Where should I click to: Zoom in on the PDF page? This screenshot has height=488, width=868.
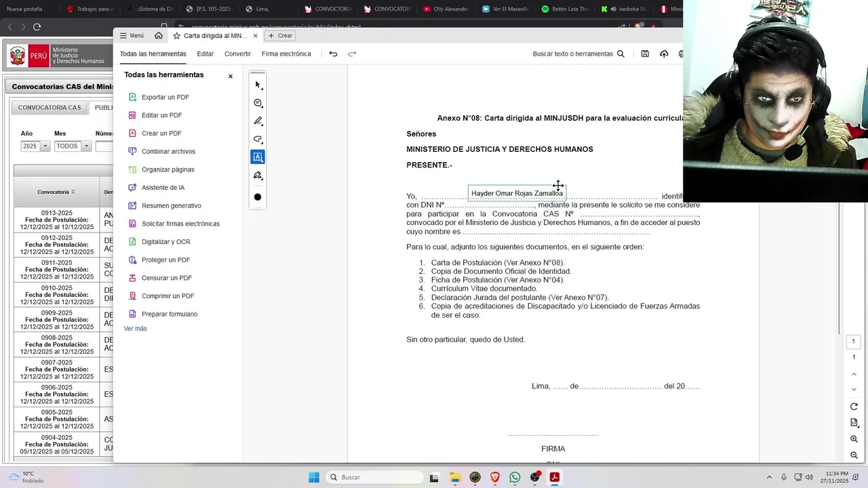[x=854, y=439]
